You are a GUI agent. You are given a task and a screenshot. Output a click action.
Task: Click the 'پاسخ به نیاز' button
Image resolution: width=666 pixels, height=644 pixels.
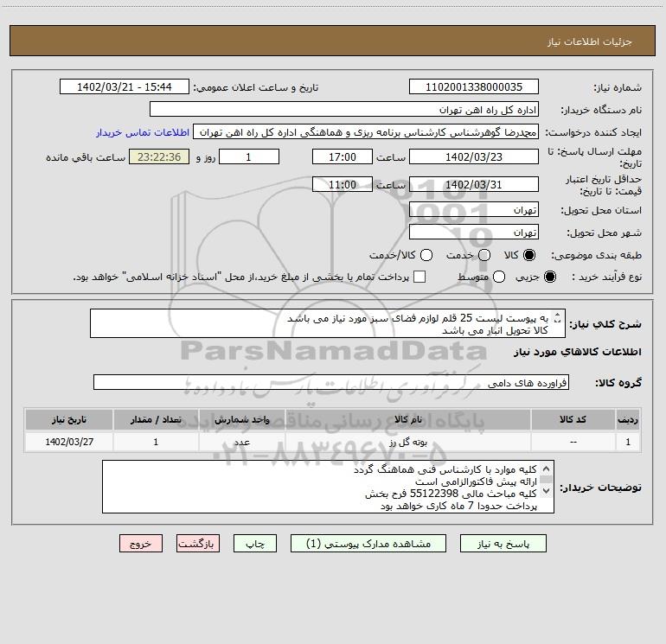click(503, 544)
